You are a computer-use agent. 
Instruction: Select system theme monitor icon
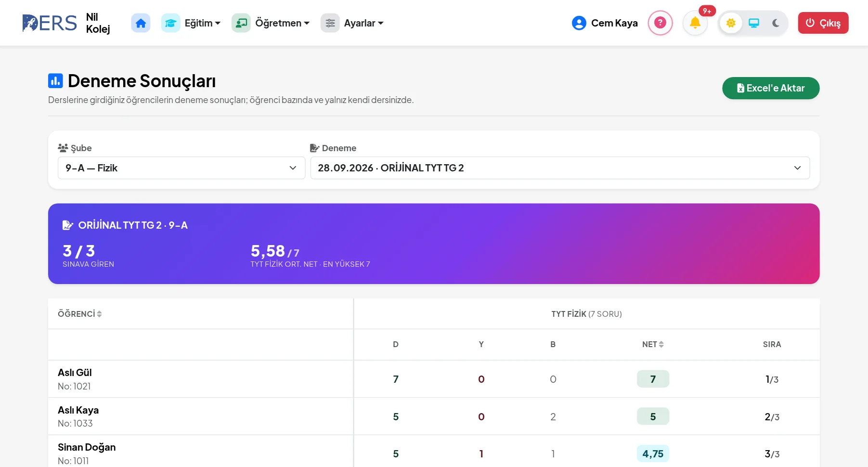(754, 23)
